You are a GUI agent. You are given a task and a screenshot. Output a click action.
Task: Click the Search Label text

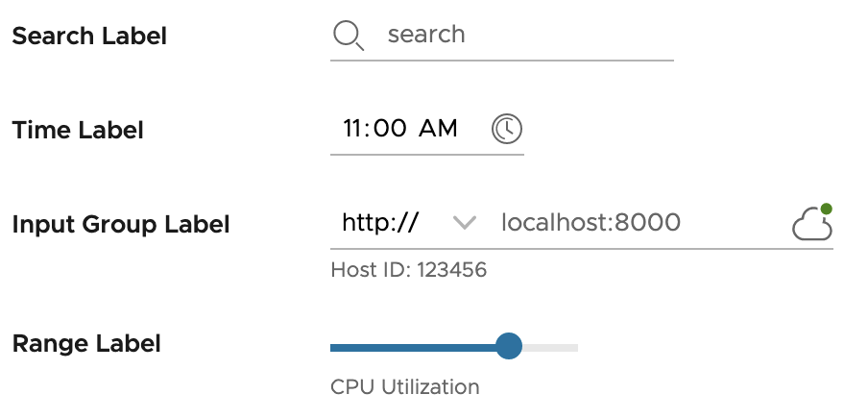tap(89, 37)
